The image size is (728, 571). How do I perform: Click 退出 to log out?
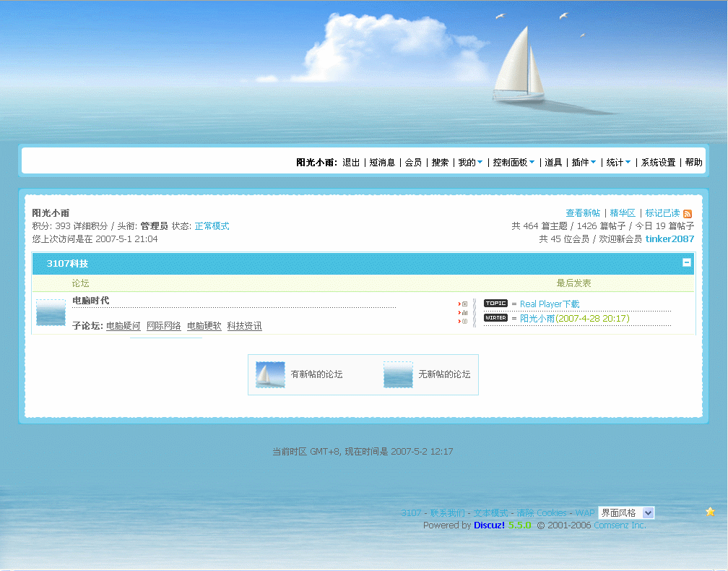click(351, 162)
